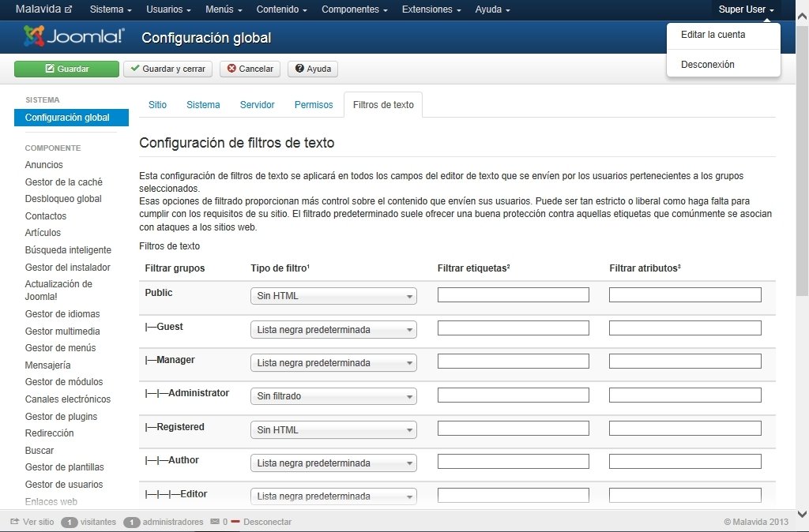This screenshot has height=532, width=809.
Task: Click Filtrar atributos field for Registered
Action: pos(685,428)
